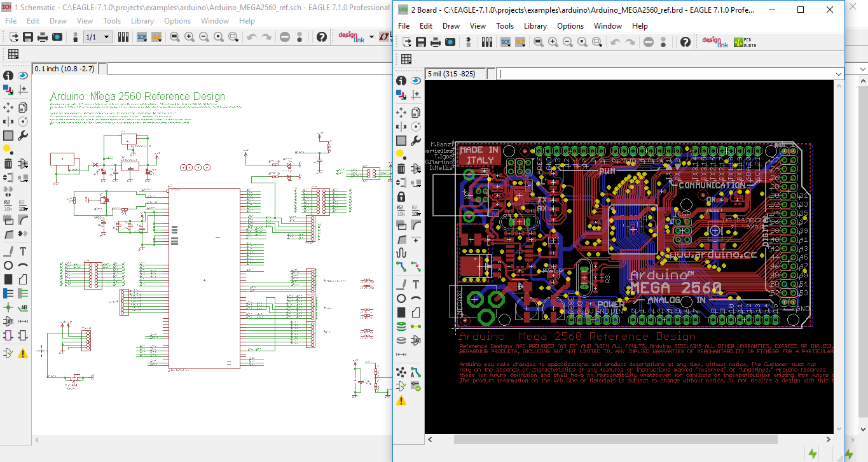Open the Tools menu in the Board window
The height and width of the screenshot is (462, 868).
coord(505,26)
